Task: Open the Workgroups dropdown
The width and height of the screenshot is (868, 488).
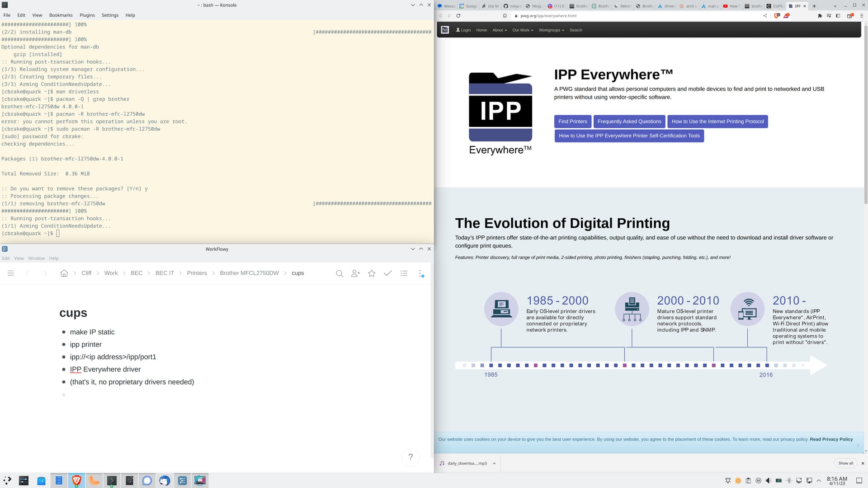Action: click(551, 30)
